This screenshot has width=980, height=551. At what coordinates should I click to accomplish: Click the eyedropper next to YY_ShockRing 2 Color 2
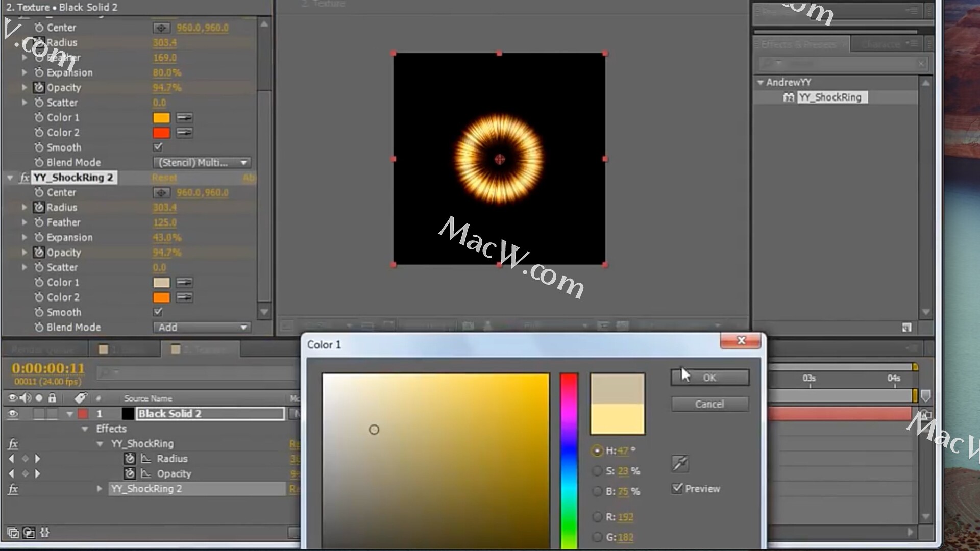(184, 297)
